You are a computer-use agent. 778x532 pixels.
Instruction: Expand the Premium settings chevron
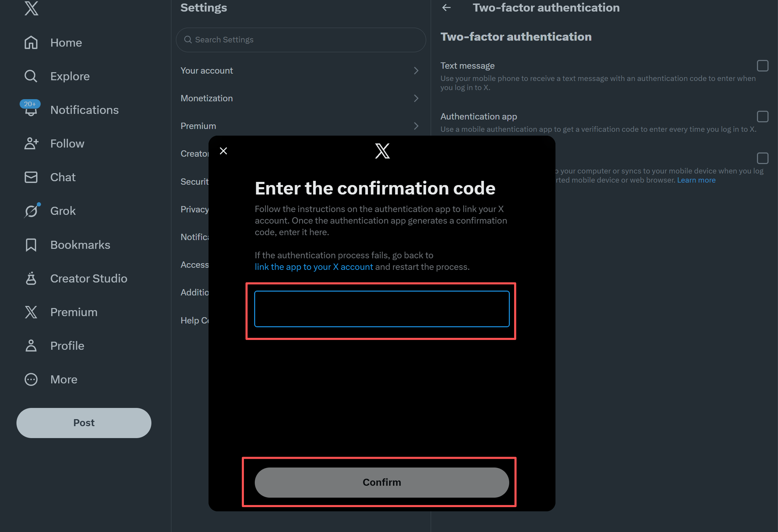pos(416,126)
